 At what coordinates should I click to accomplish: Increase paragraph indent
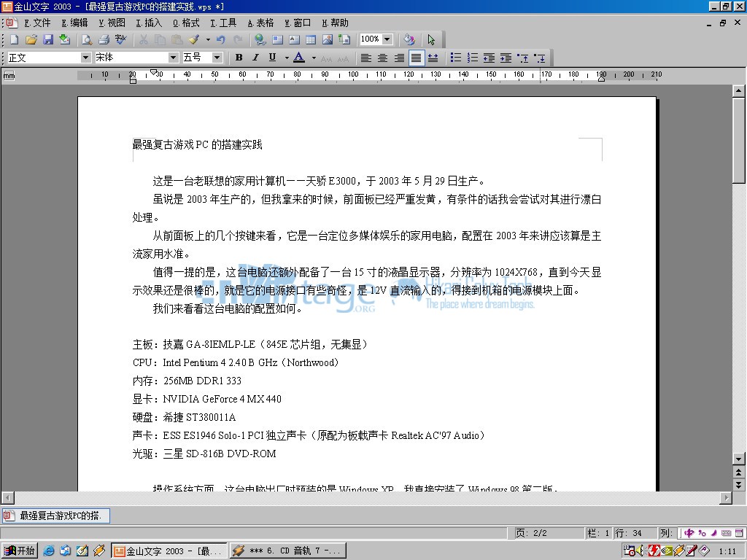(x=506, y=58)
